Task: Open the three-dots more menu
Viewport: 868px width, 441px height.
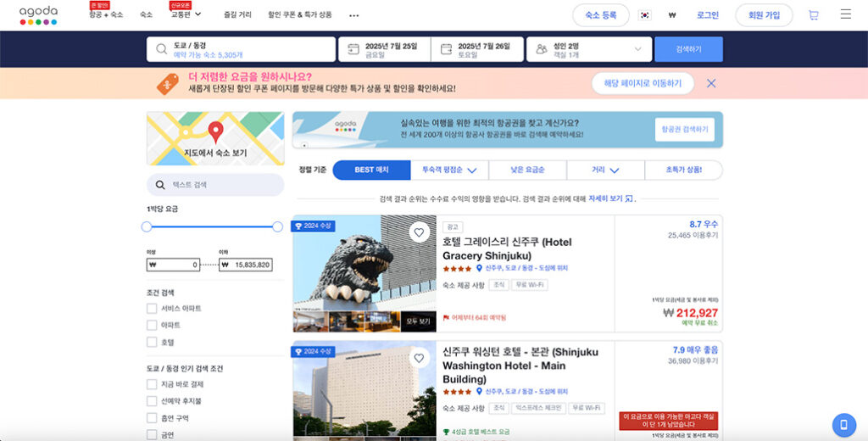Action: point(353,16)
